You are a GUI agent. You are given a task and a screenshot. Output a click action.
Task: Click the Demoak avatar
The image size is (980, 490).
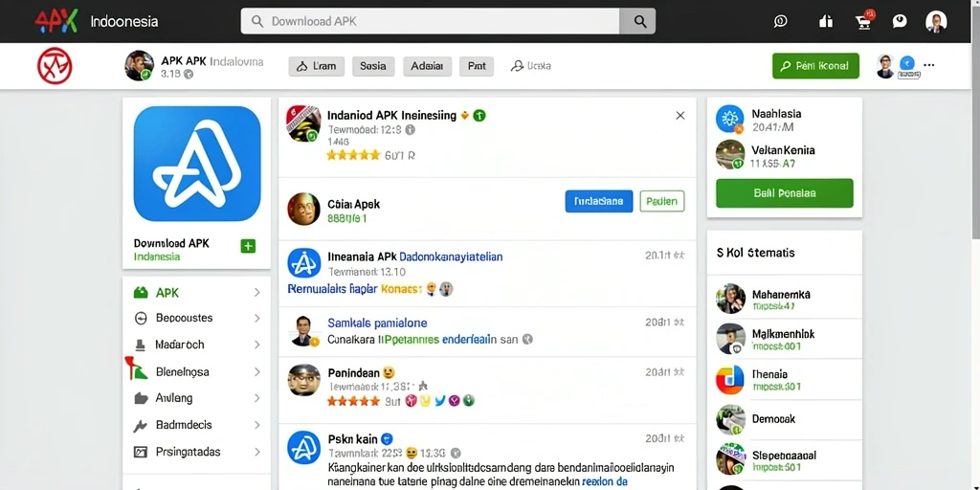coord(730,420)
